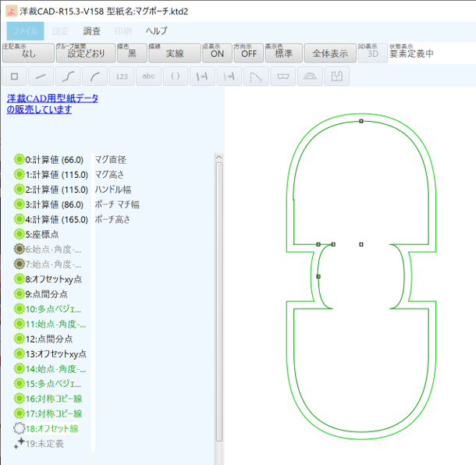Select the rectangle tool icon

coord(14,76)
